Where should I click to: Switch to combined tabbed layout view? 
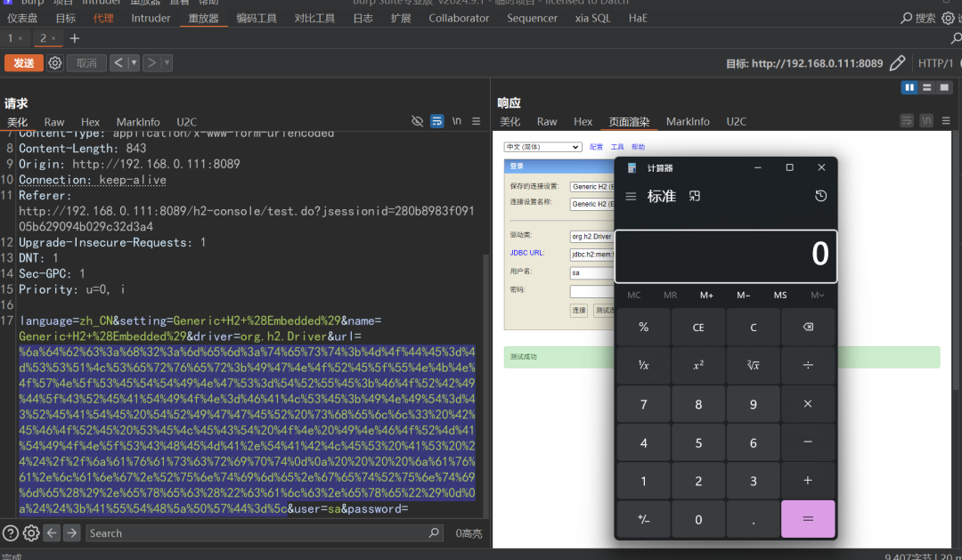pyautogui.click(x=944, y=88)
